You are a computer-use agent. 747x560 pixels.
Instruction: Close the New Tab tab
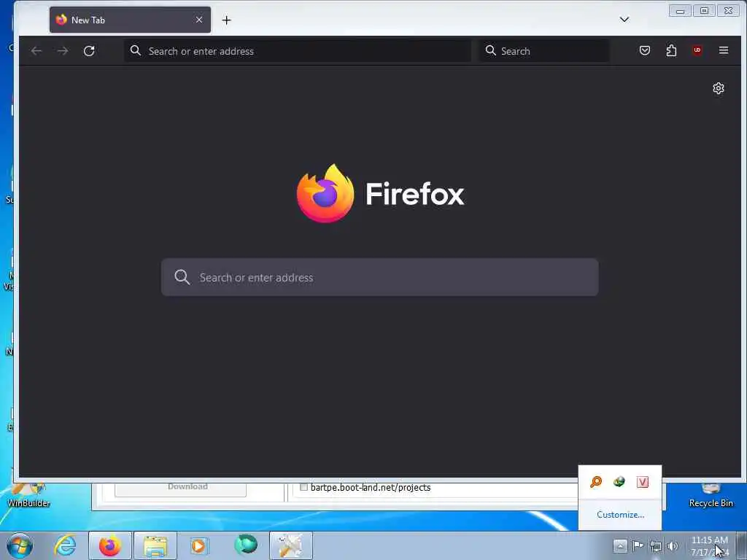pyautogui.click(x=199, y=20)
